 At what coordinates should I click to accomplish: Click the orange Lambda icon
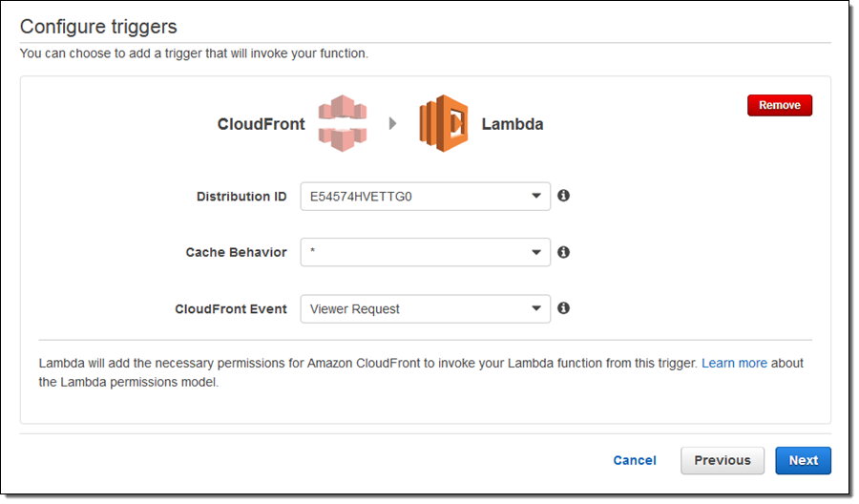443,123
